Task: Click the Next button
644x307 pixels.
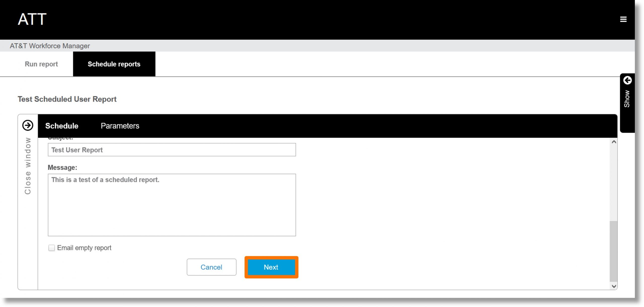Action: pyautogui.click(x=271, y=267)
